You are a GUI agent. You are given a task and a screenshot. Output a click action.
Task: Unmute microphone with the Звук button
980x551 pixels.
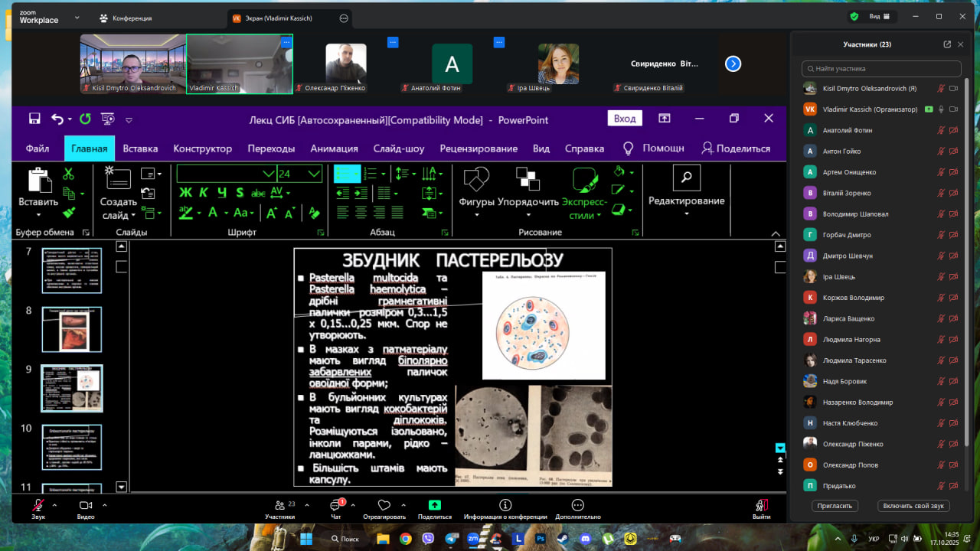point(38,506)
